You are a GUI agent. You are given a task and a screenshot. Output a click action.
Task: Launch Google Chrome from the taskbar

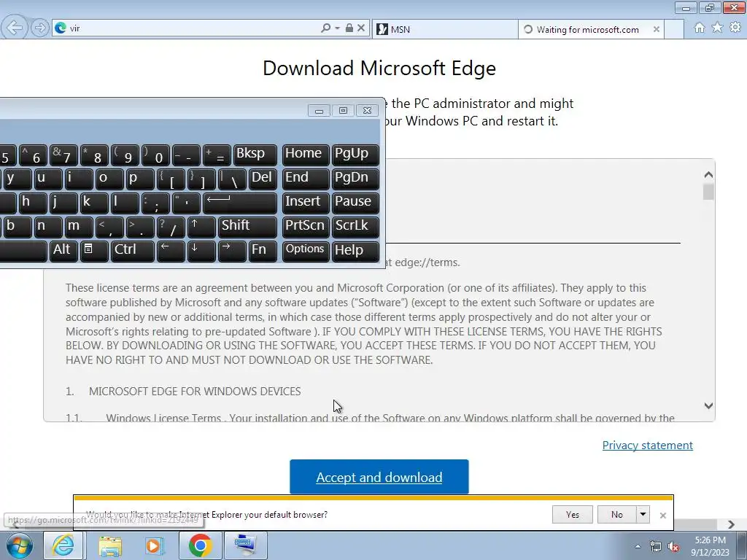pos(201,545)
